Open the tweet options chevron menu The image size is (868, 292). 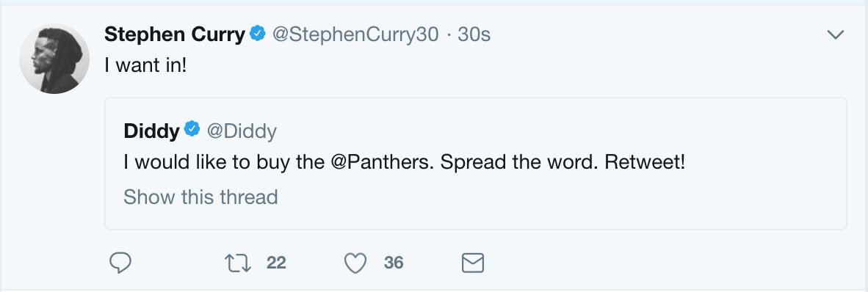835,34
